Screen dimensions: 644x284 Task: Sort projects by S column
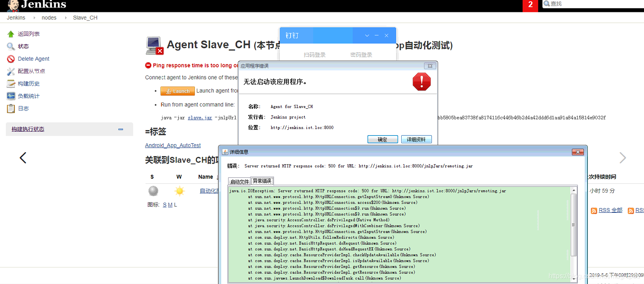152,177
